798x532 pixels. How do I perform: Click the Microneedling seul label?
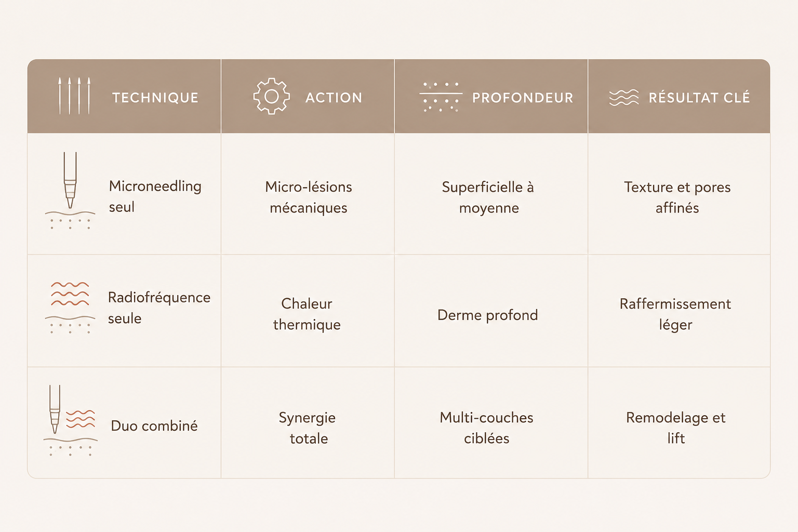pyautogui.click(x=155, y=196)
